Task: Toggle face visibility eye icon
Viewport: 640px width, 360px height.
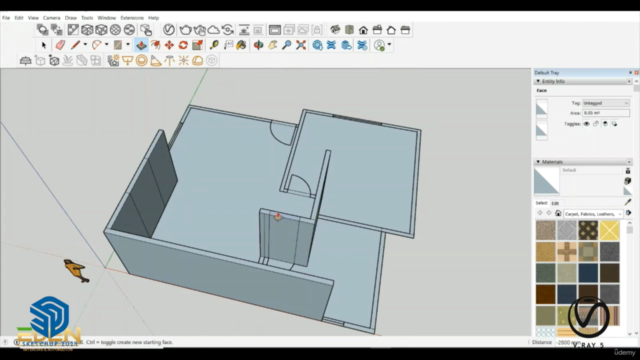Action: point(587,124)
